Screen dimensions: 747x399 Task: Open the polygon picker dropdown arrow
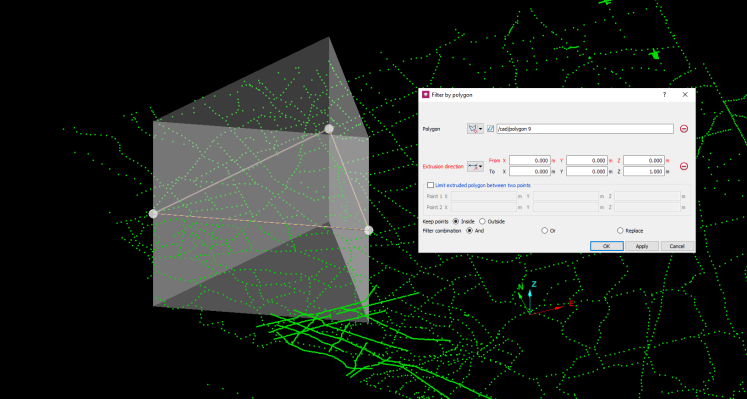click(481, 129)
